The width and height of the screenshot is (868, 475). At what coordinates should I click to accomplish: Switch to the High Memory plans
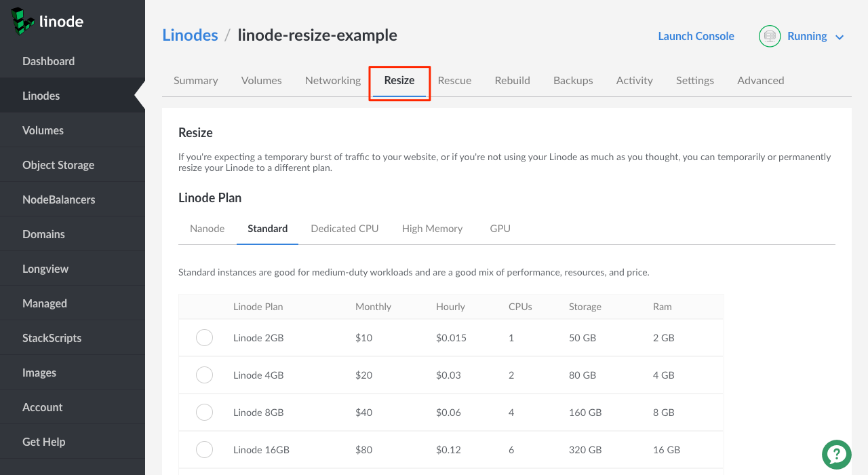[x=432, y=228]
